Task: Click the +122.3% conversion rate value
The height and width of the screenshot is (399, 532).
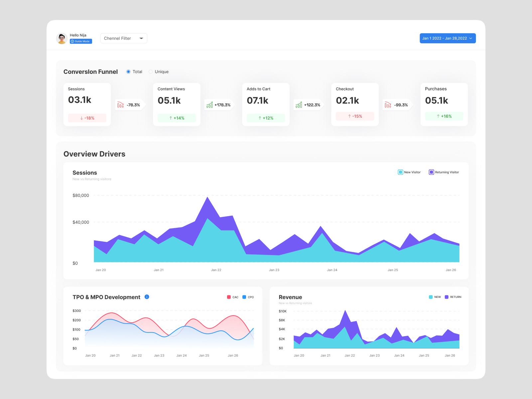Action: pos(312,105)
